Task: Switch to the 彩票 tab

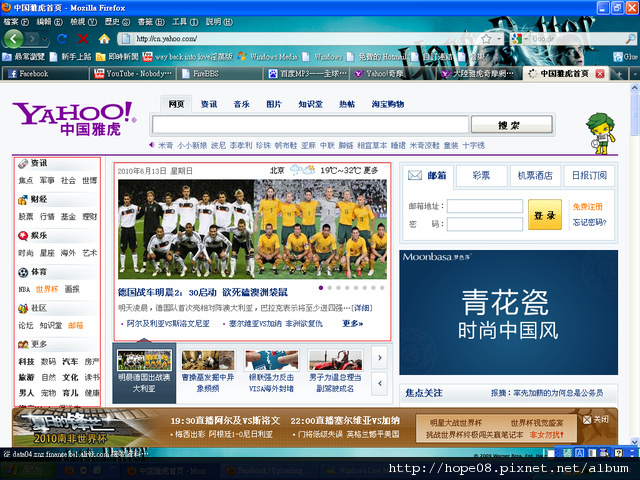Action: [x=481, y=176]
